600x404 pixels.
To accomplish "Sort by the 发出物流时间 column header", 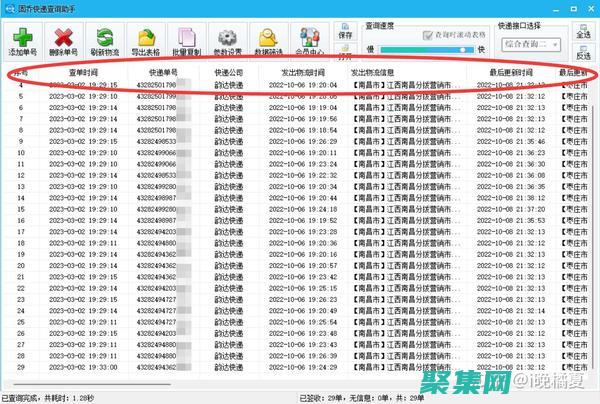I will click(x=303, y=72).
